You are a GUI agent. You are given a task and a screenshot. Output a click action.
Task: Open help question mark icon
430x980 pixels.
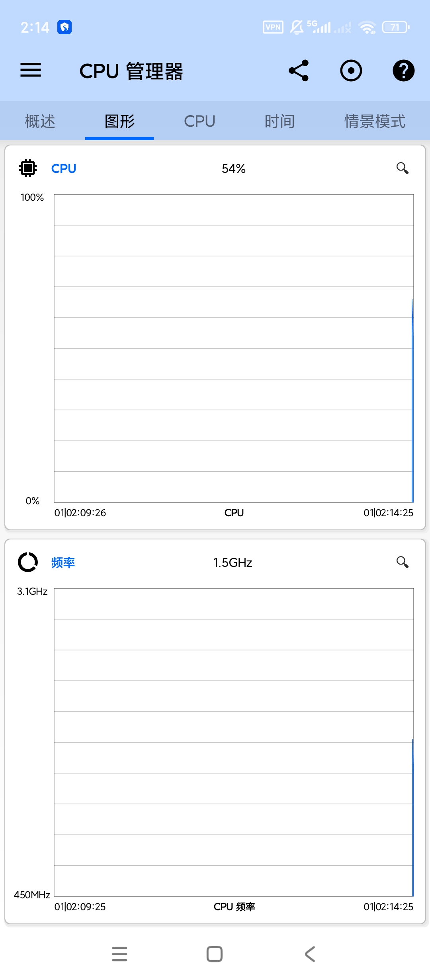[403, 71]
